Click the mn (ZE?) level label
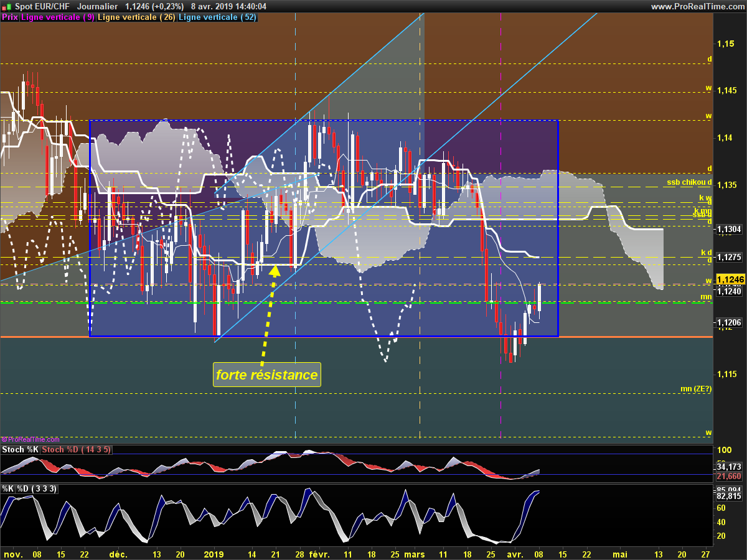The width and height of the screenshot is (747, 560). 695,389
